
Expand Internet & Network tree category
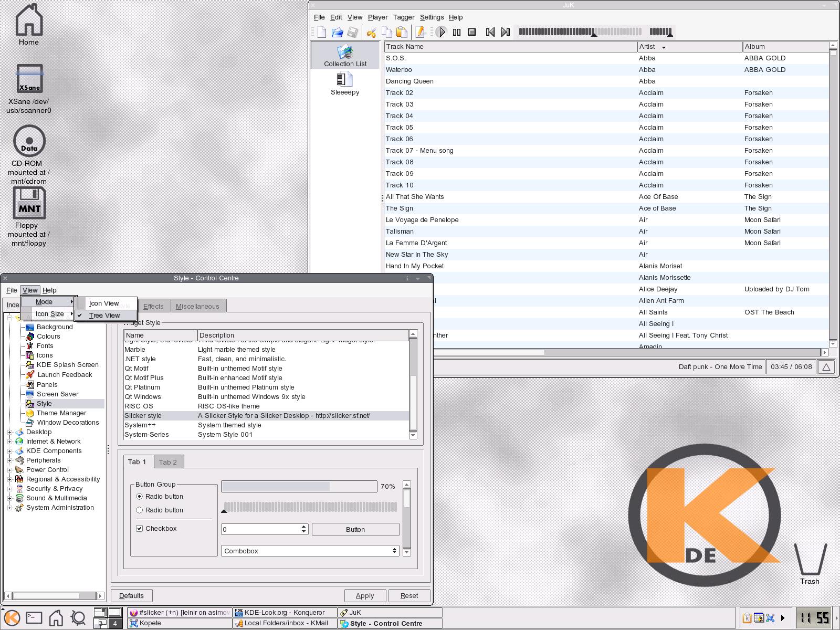tap(10, 442)
